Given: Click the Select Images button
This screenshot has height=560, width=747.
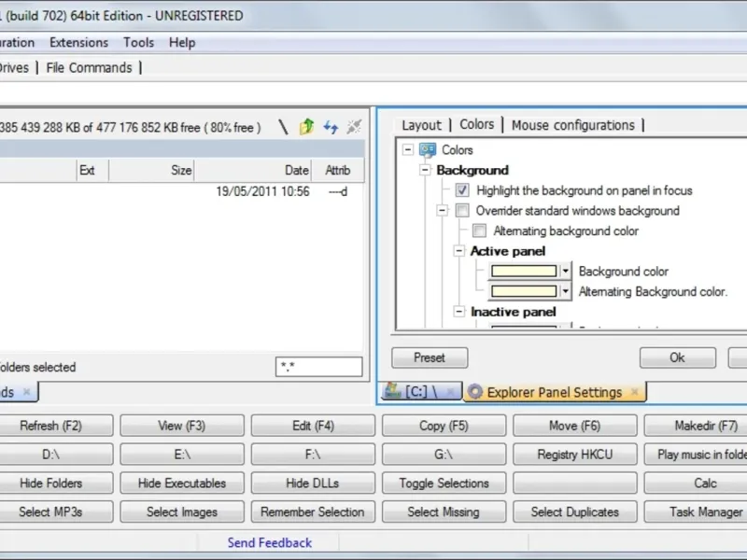Looking at the screenshot, I should [x=182, y=511].
